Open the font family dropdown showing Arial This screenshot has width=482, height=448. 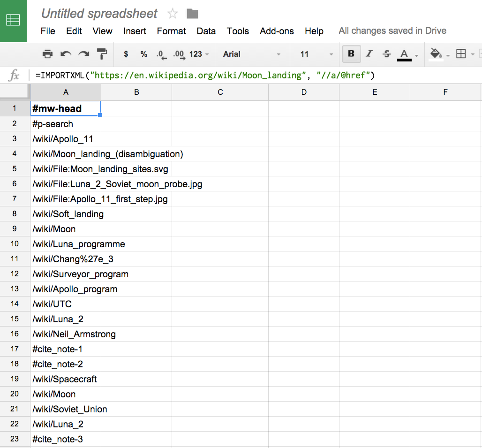(x=252, y=54)
